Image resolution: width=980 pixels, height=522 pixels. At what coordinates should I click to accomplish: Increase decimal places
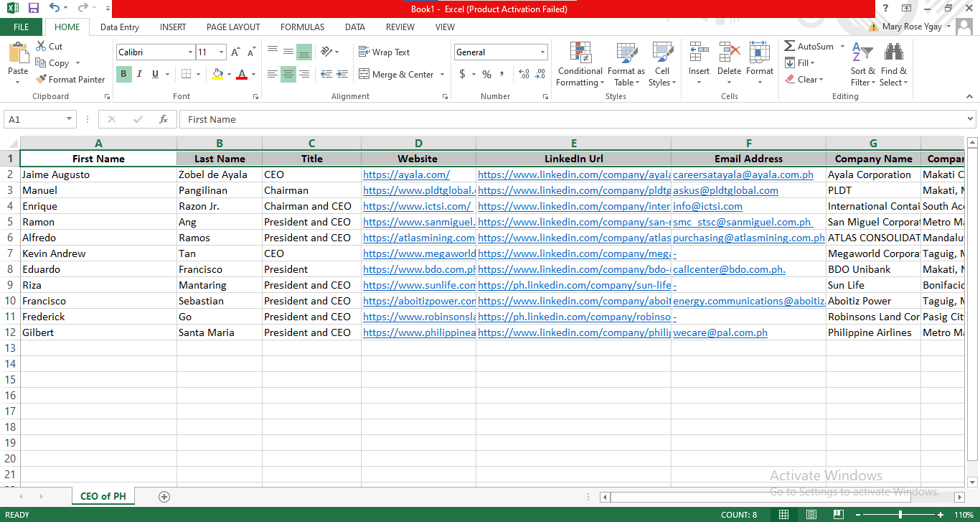524,74
